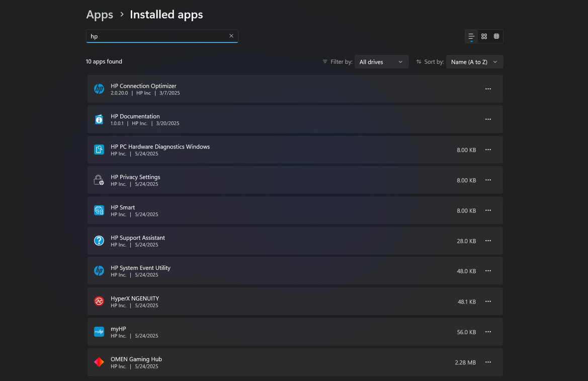The width and height of the screenshot is (588, 381).
Task: Select the HP Documentation name
Action: pyautogui.click(x=135, y=116)
